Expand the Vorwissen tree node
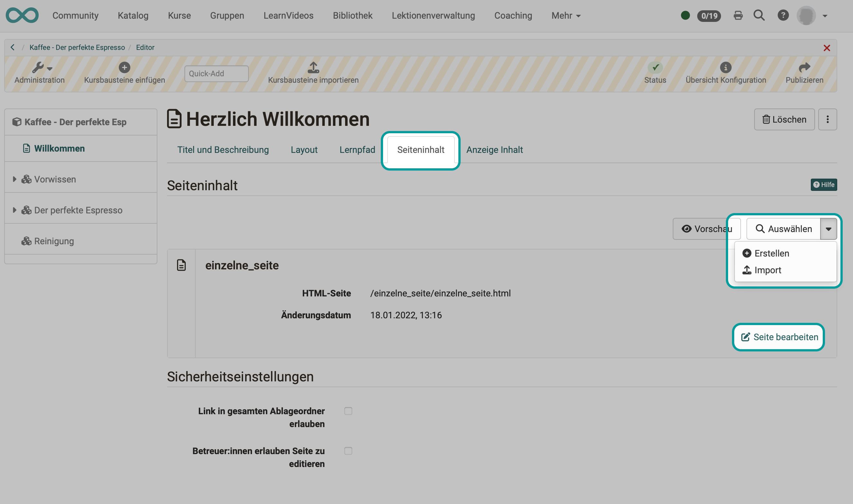853x504 pixels. pos(14,179)
